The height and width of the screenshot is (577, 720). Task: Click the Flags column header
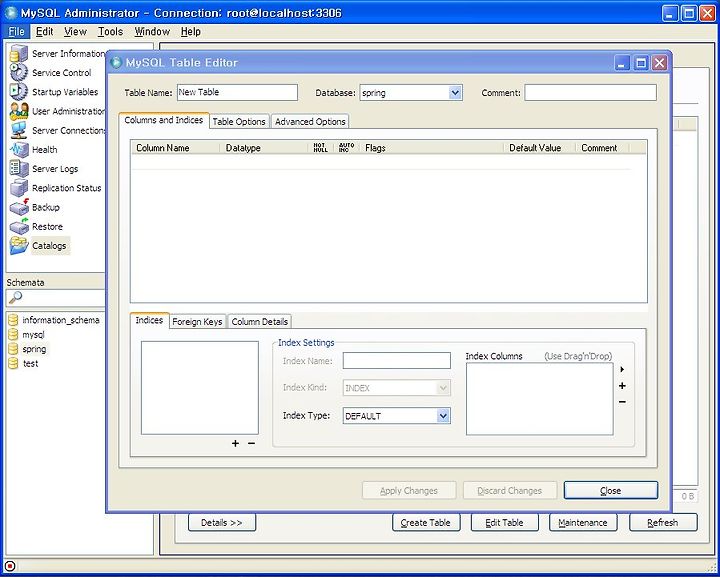432,148
